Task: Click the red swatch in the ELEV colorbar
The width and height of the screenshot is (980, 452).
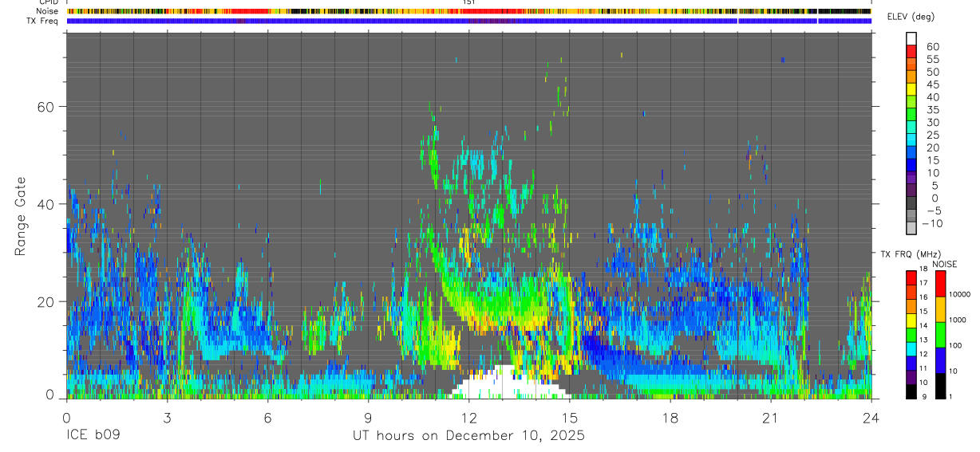Action: coord(911,51)
